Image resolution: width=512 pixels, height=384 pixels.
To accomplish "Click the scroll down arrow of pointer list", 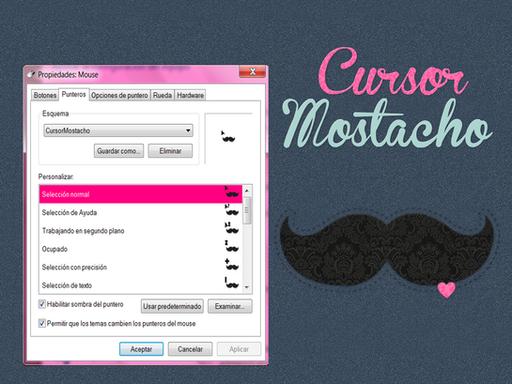I will pyautogui.click(x=247, y=287).
